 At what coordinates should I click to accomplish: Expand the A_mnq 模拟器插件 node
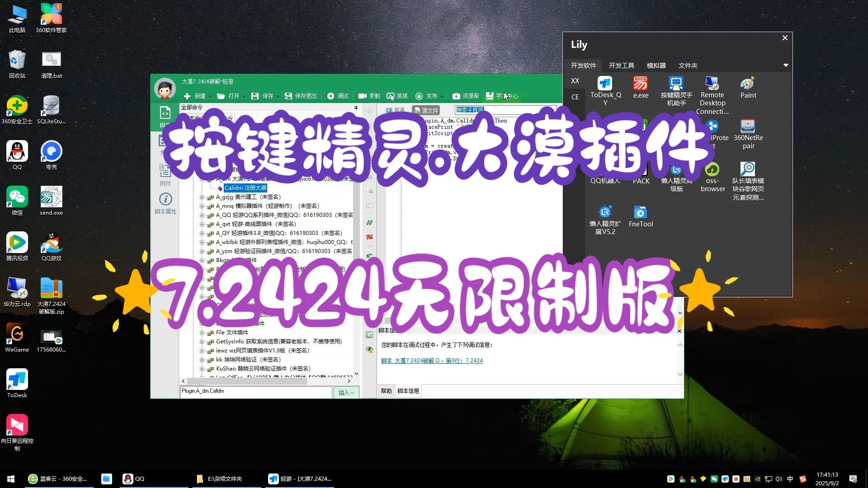pyautogui.click(x=202, y=206)
